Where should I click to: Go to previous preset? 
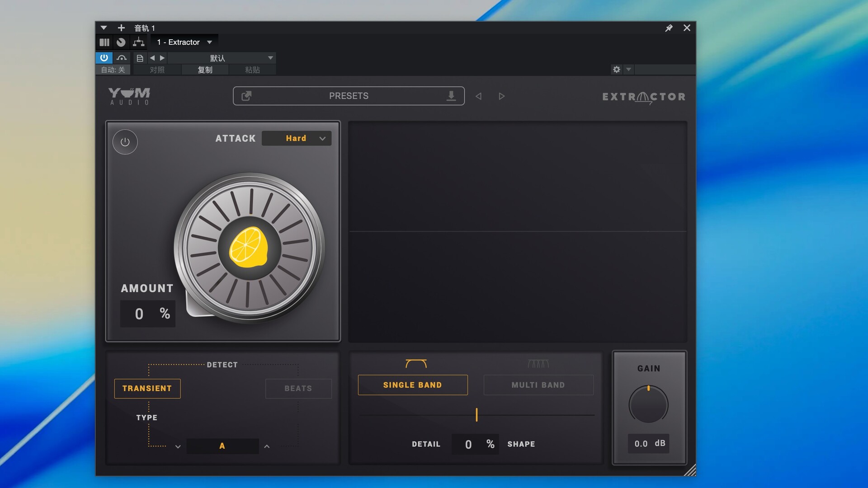click(478, 96)
